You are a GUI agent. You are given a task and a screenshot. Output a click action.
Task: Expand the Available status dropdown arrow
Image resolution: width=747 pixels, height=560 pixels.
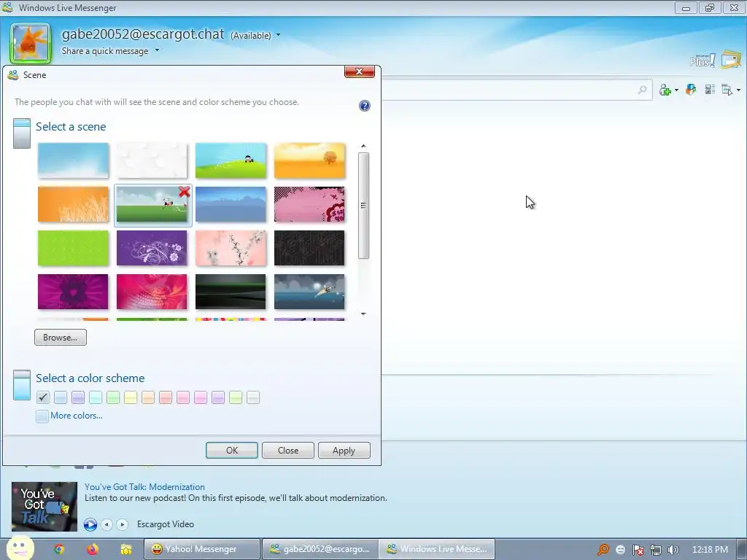point(278,35)
